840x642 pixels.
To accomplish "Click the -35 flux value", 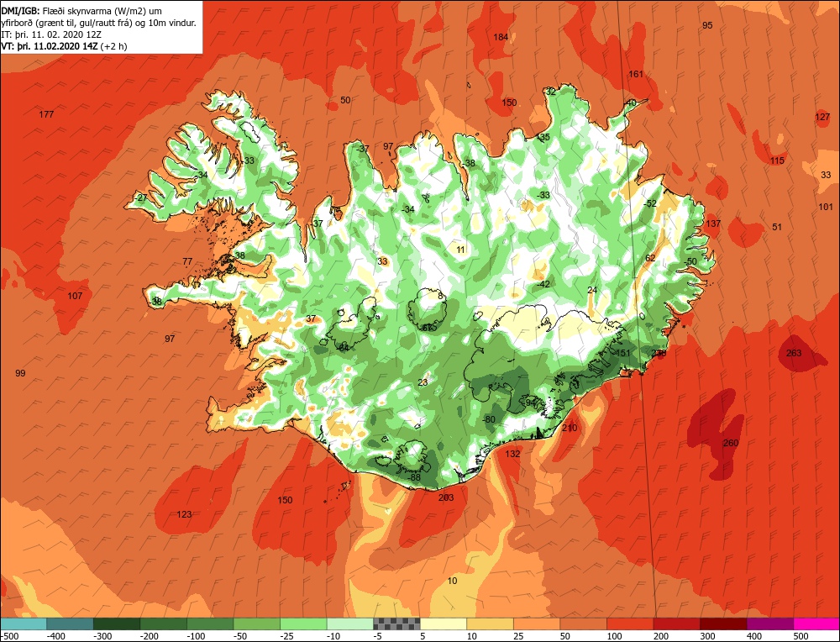I will (543, 137).
